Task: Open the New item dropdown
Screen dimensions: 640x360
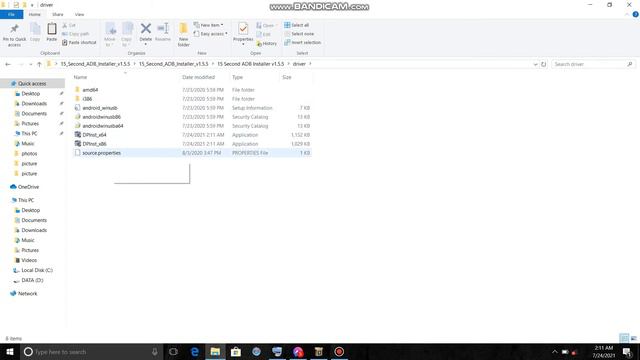Action: 209,25
